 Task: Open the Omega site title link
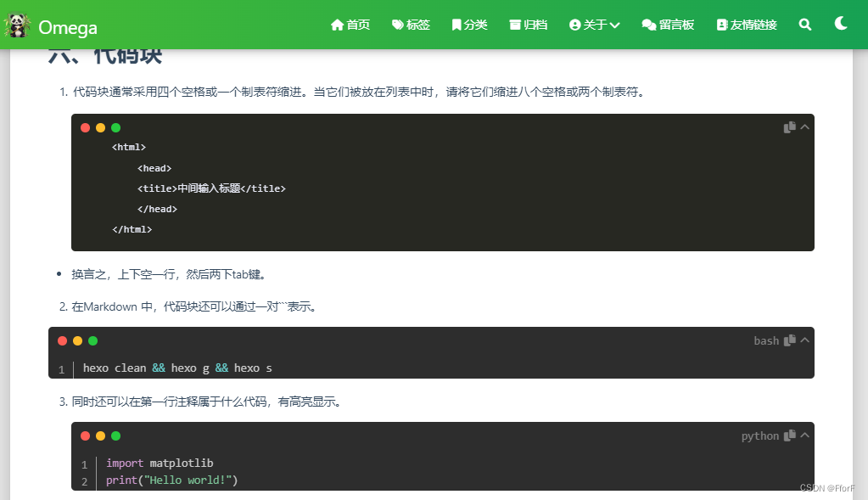[x=68, y=28]
